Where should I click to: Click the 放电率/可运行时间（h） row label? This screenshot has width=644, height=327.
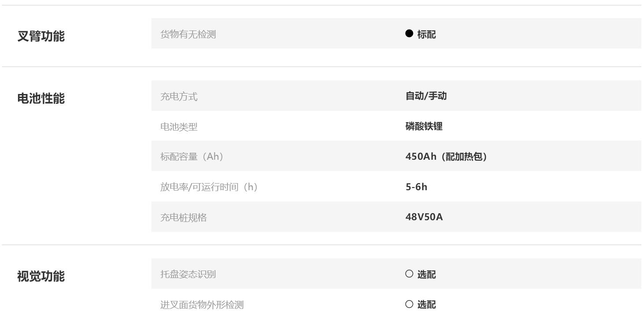209,187
